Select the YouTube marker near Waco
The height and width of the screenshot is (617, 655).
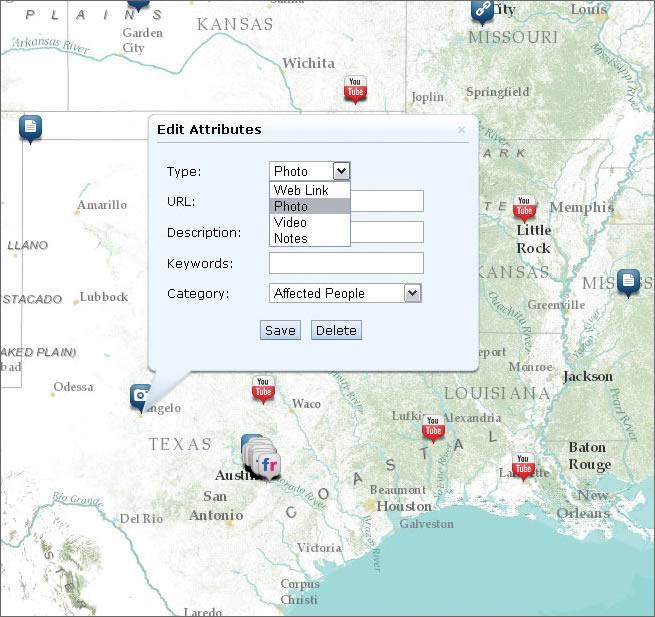(263, 389)
